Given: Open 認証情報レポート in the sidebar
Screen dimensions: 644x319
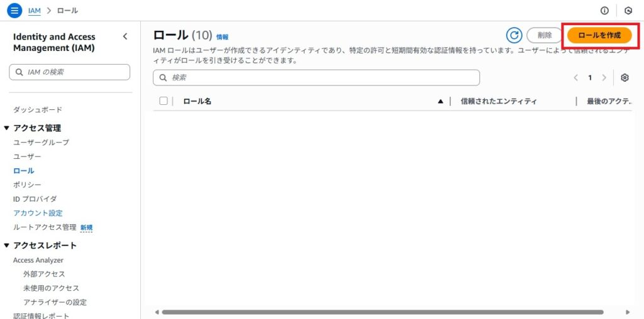Looking at the screenshot, I should (41, 316).
